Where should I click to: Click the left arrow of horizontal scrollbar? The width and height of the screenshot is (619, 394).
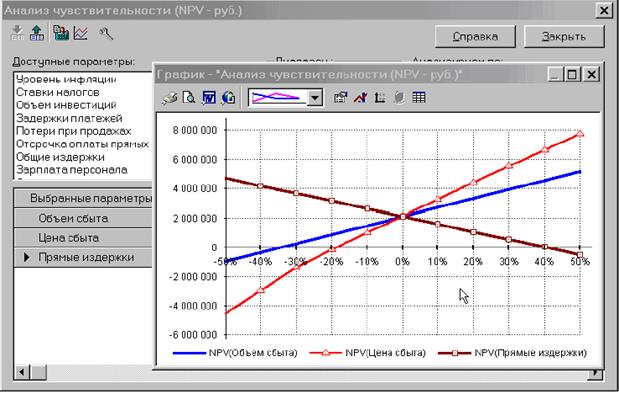[22, 372]
